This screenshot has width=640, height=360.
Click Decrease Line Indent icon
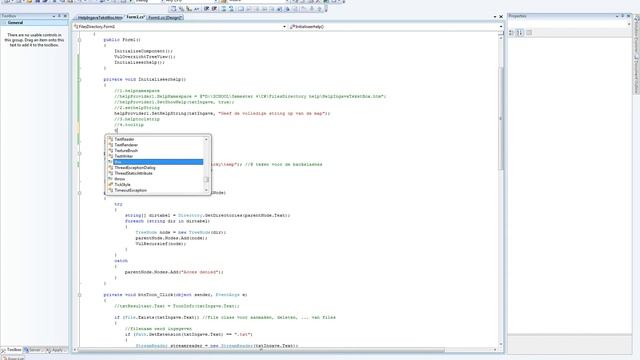click(207, 9)
